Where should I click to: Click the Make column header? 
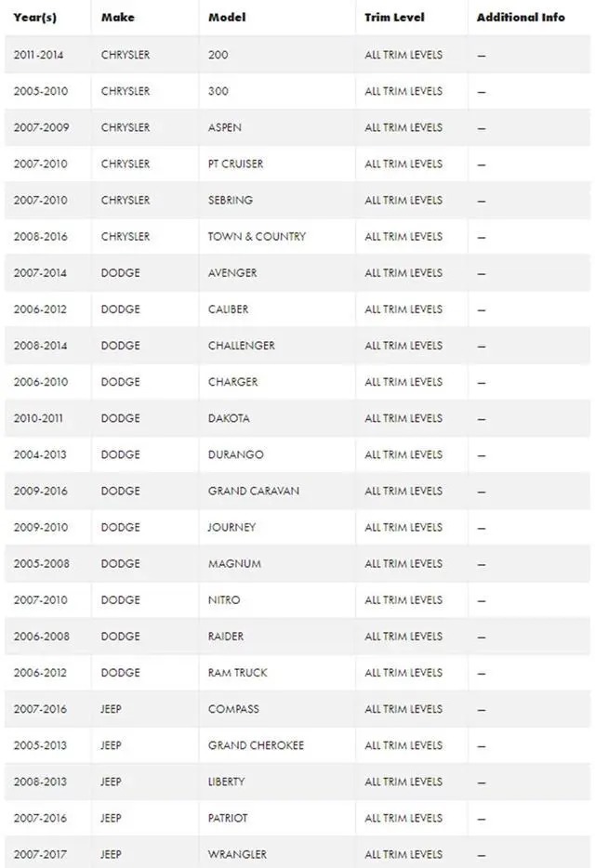click(x=118, y=18)
